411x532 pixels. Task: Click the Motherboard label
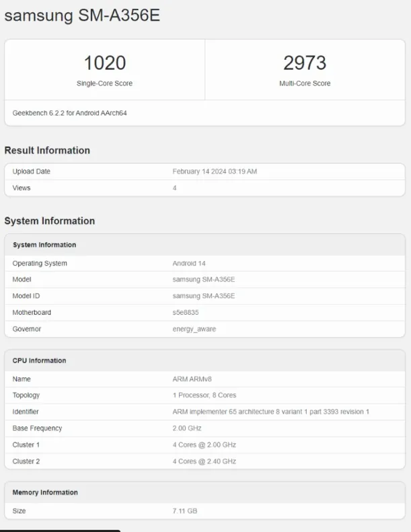[x=32, y=313]
